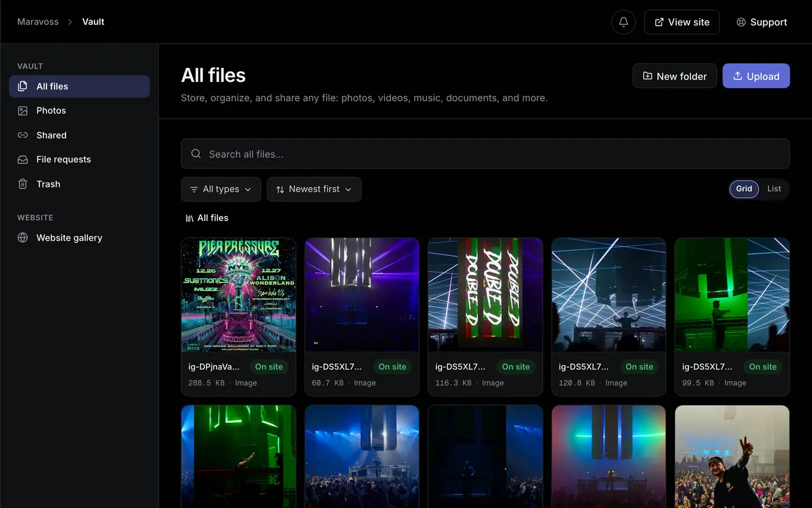
Task: Click the Website gallery globe icon
Action: [23, 237]
